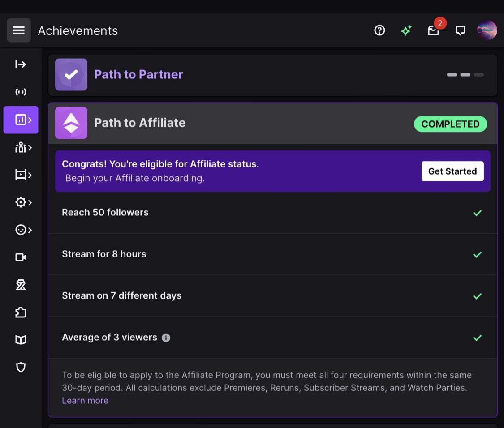Image resolution: width=504 pixels, height=428 pixels.
Task: Expand the Analytics chart section in sidebar
Action: point(21,120)
